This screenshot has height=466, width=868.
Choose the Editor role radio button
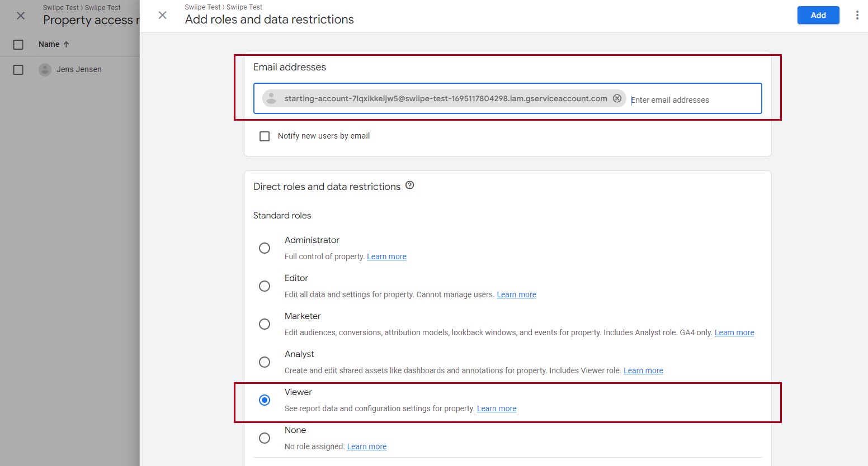click(x=265, y=286)
